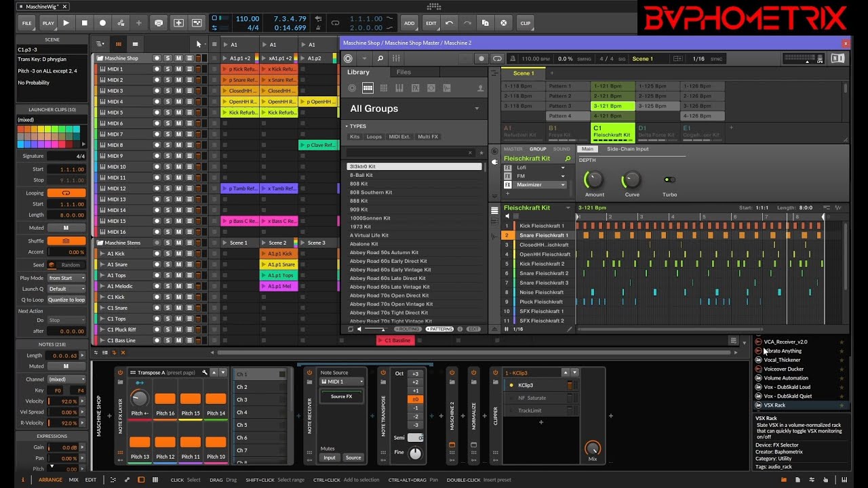Click the transport Play triangle button
This screenshot has height=488, width=868.
click(x=66, y=22)
